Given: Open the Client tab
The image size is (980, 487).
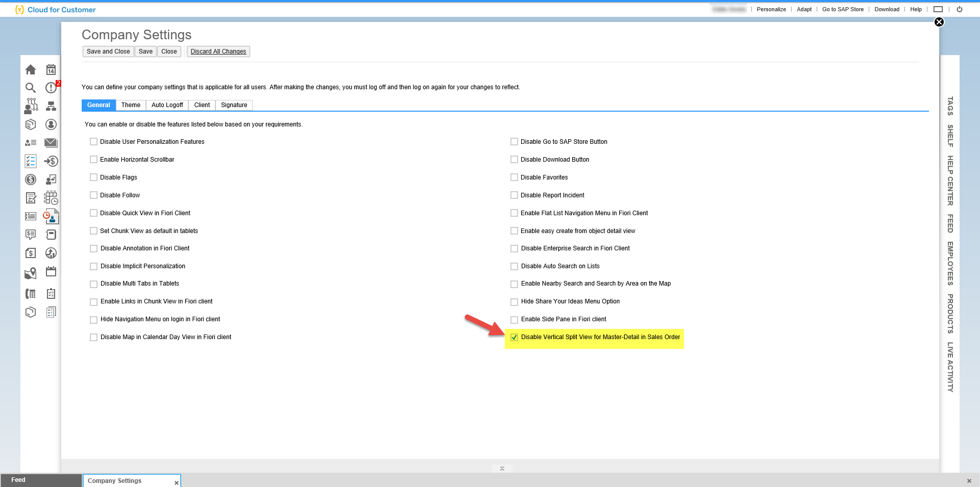Looking at the screenshot, I should 202,105.
